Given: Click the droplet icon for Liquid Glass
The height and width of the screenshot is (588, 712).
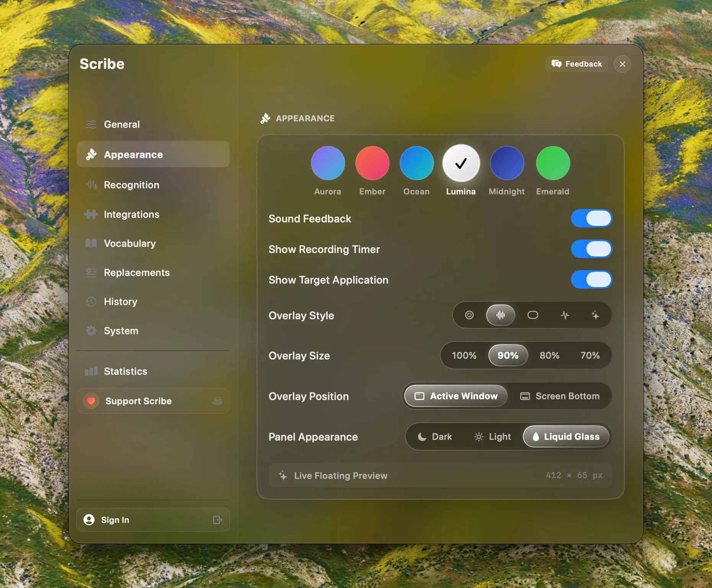Looking at the screenshot, I should click(x=536, y=437).
